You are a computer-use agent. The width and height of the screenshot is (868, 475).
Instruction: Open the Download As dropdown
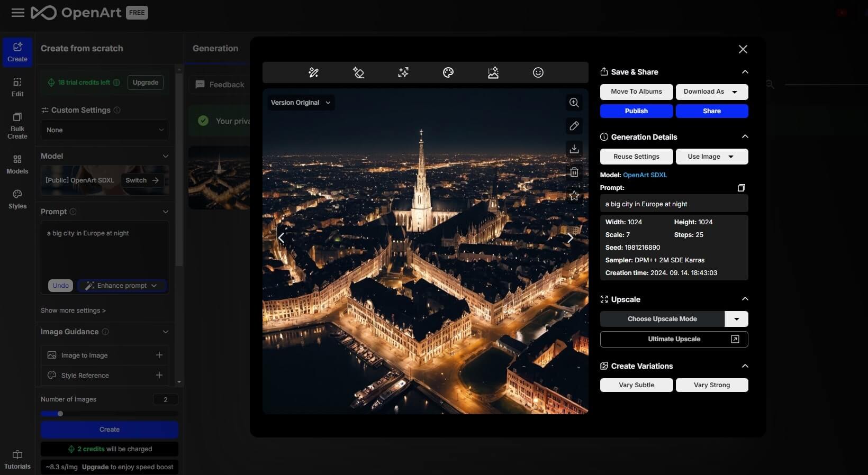pyautogui.click(x=711, y=92)
